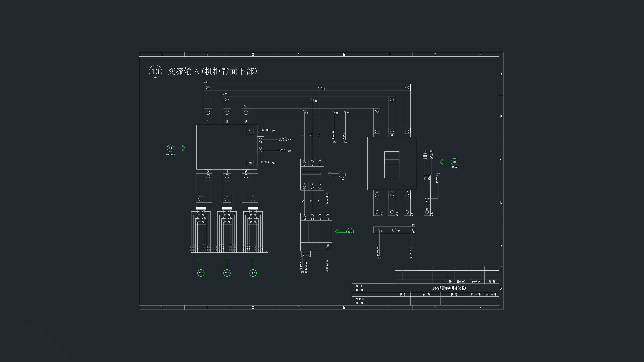Click the 共 10 张 total sheets text

click(491, 295)
